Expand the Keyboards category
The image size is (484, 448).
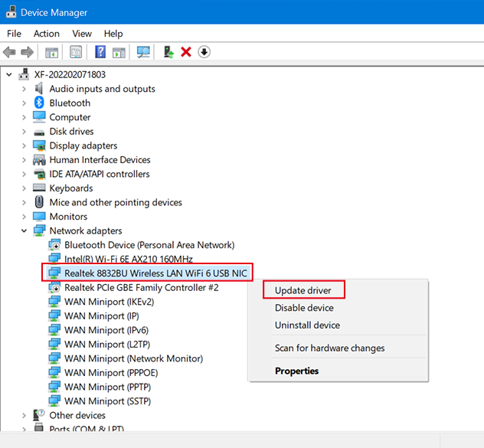(24, 188)
